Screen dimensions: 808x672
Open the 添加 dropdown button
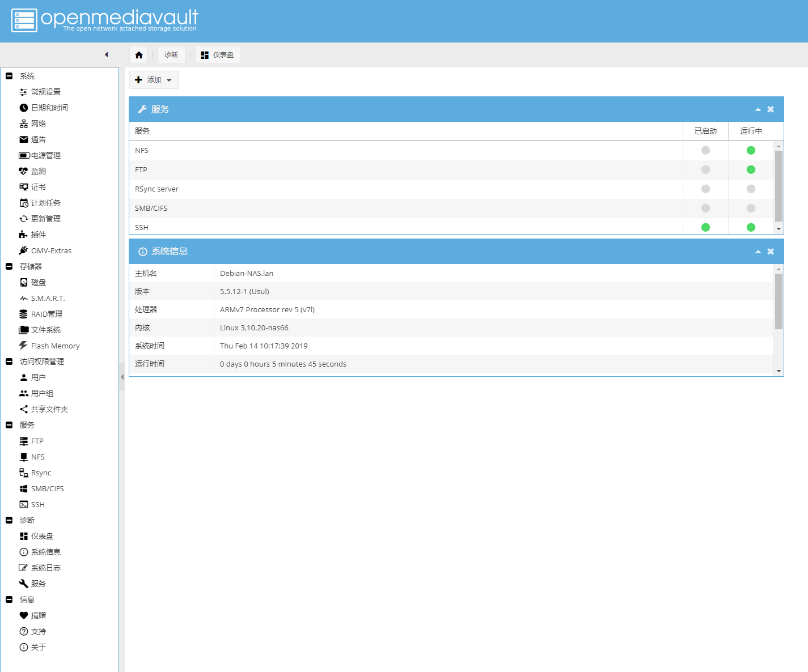[x=154, y=80]
